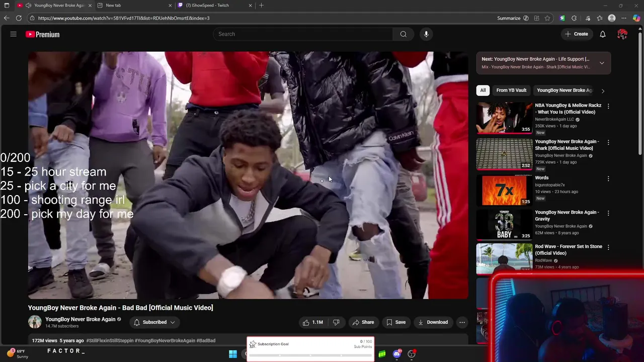
Task: Open browser settings and more menu
Action: click(x=624, y=18)
